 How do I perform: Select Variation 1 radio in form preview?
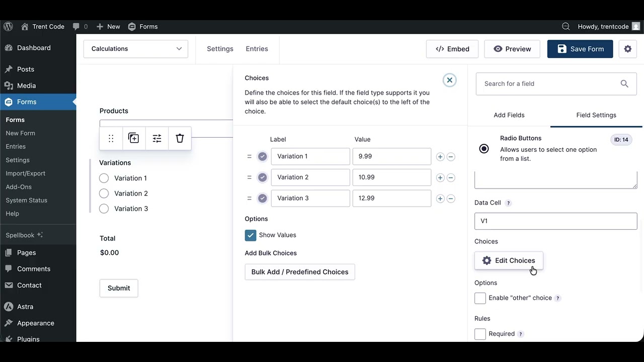104,178
